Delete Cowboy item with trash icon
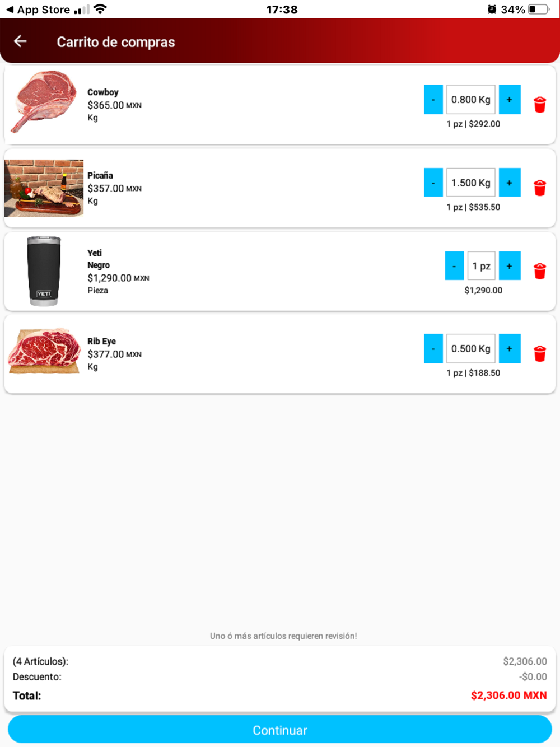Viewport: 560px width, 747px height. [540, 105]
